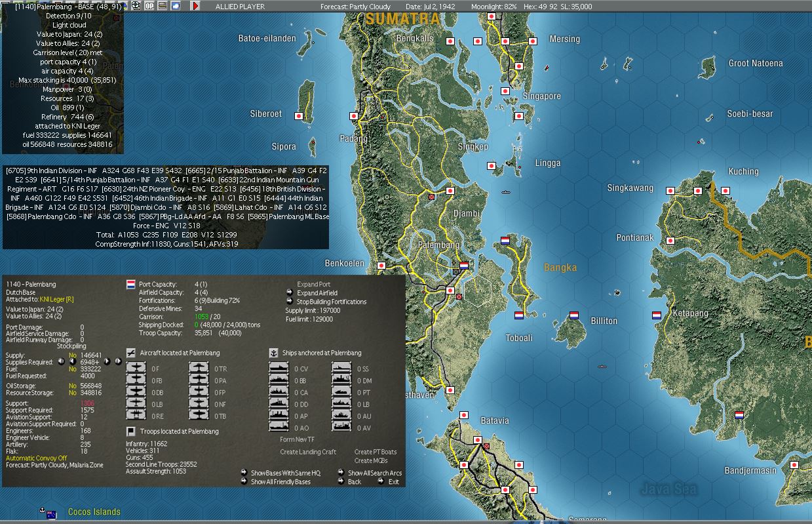Click the Back button in base panel
The width and height of the screenshot is (812, 524).
pos(355,482)
